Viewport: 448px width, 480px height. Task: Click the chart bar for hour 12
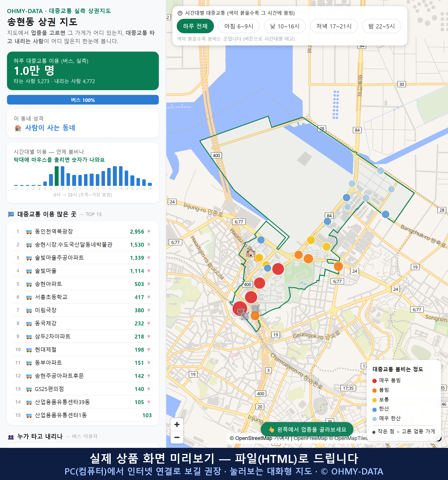[x=86, y=180]
